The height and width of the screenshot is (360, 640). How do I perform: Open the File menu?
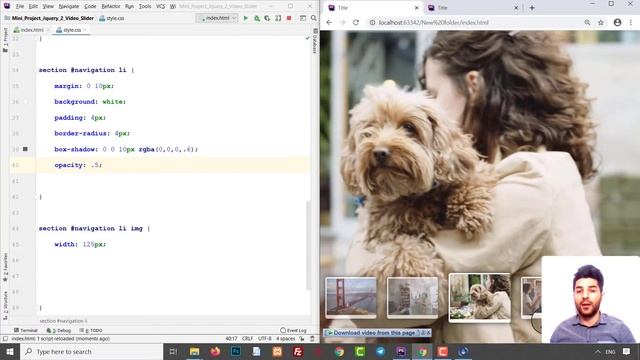click(20, 7)
